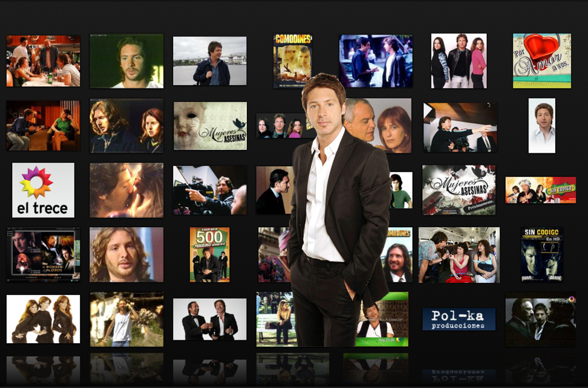Click the Por Amor a vos heart image
This screenshot has width=588, height=388.
pos(541,60)
